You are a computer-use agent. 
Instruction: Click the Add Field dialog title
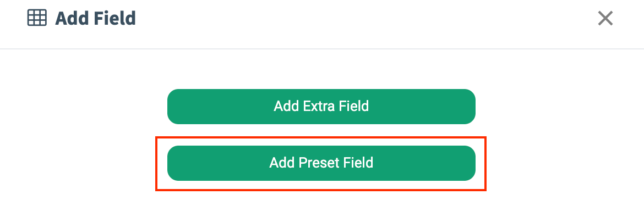[95, 19]
